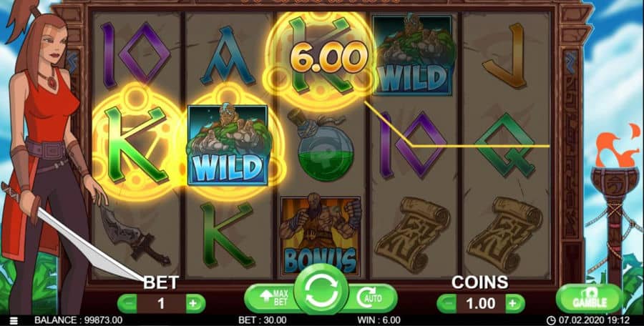This screenshot has height=326, width=644.
Task: Click the golden J symbol
Action: pos(506,56)
